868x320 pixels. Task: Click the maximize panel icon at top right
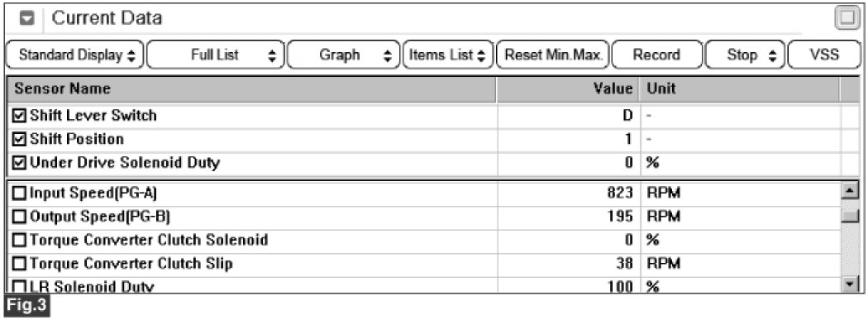coord(847,19)
